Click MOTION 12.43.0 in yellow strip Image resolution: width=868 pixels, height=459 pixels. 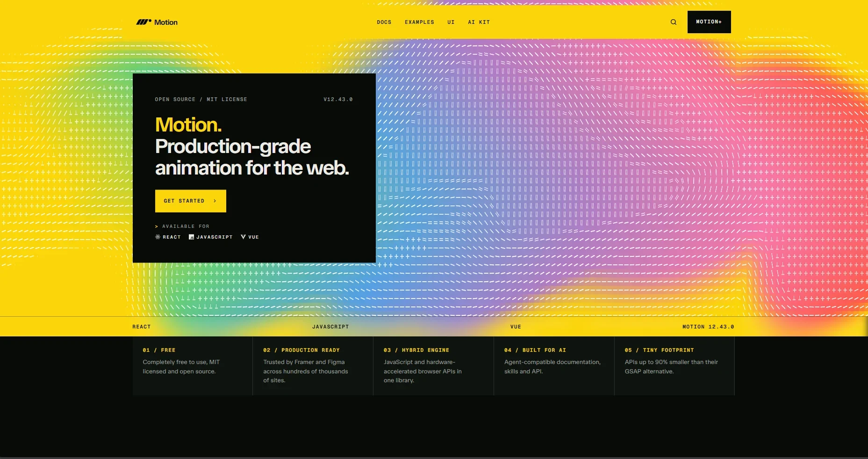[x=708, y=327]
